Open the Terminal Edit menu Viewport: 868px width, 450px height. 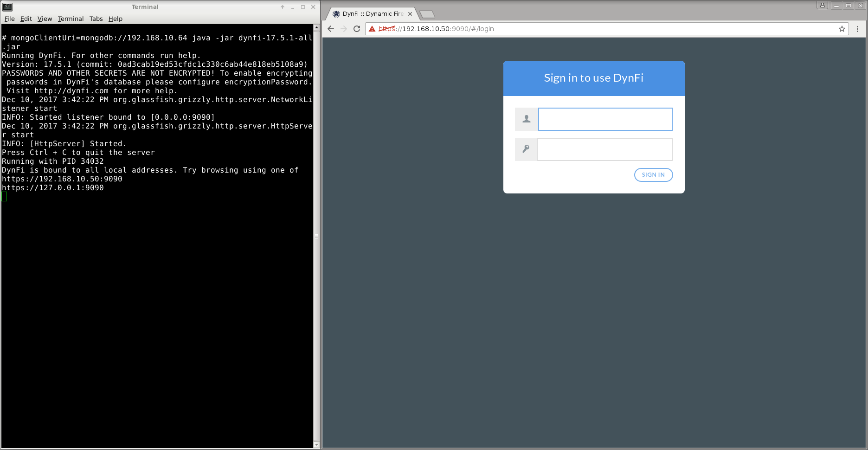26,19
